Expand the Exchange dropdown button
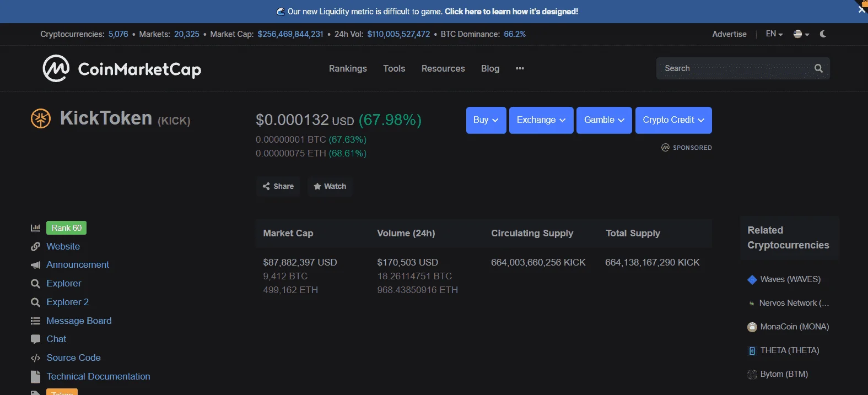This screenshot has height=395, width=868. coord(541,120)
